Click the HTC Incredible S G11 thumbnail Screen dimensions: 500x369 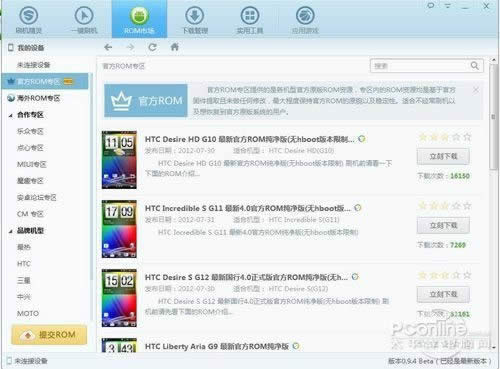119,229
